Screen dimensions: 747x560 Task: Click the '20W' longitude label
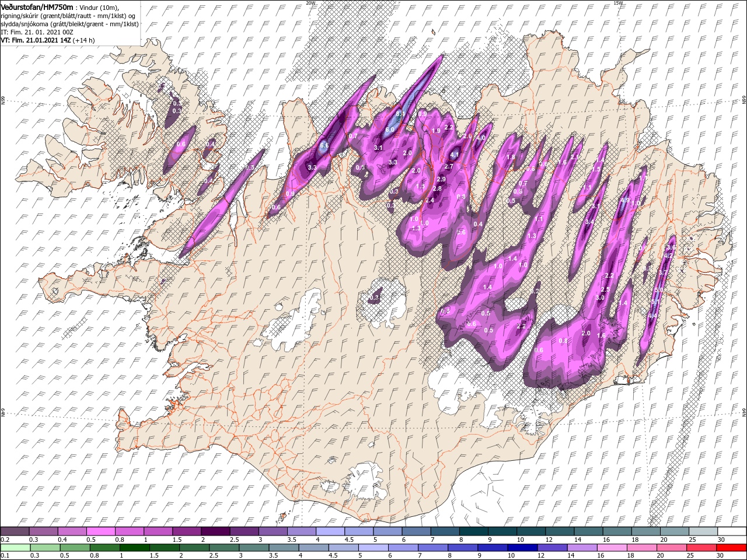pos(310,3)
